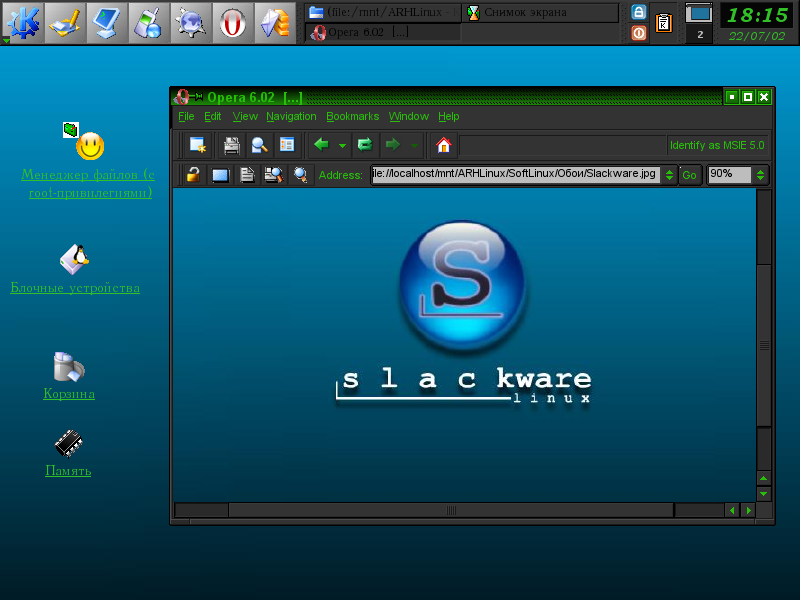The image size is (800, 600).
Task: Open the Back history dropdown arrow
Action: click(x=342, y=146)
